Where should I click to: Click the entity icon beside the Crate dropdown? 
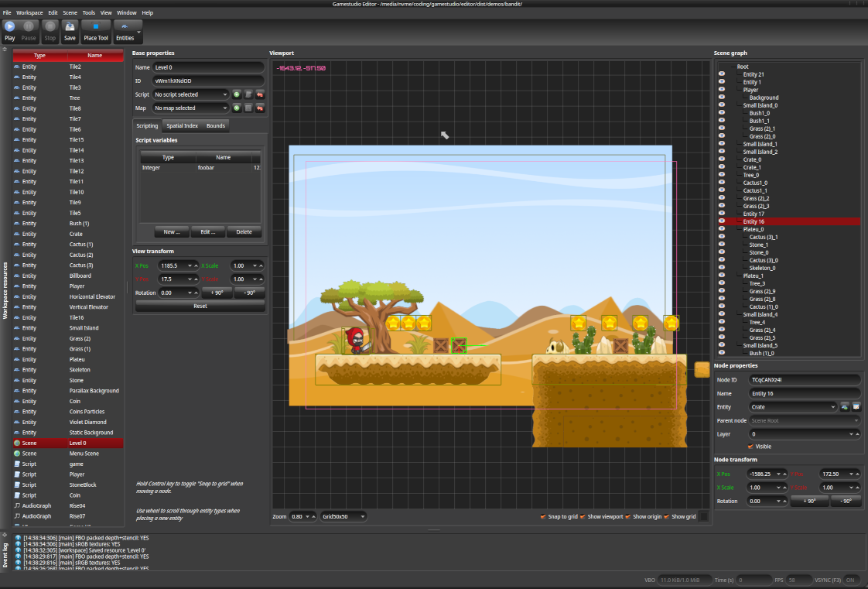pyautogui.click(x=844, y=407)
